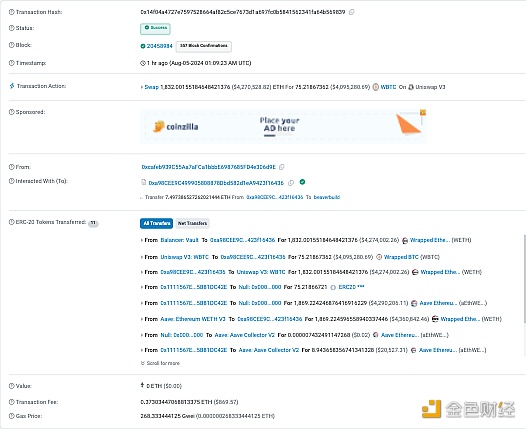Open block number 20458984
Viewport: 526px width, 429px height.
coord(159,46)
